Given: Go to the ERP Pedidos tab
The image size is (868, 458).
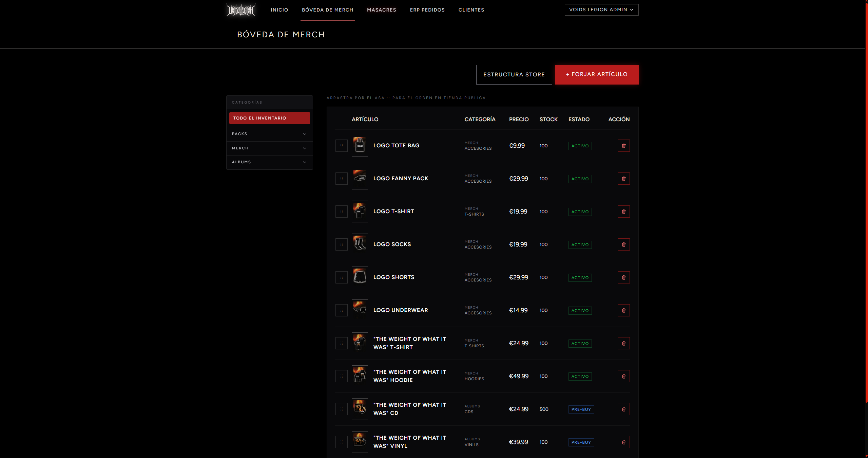Looking at the screenshot, I should 427,10.
